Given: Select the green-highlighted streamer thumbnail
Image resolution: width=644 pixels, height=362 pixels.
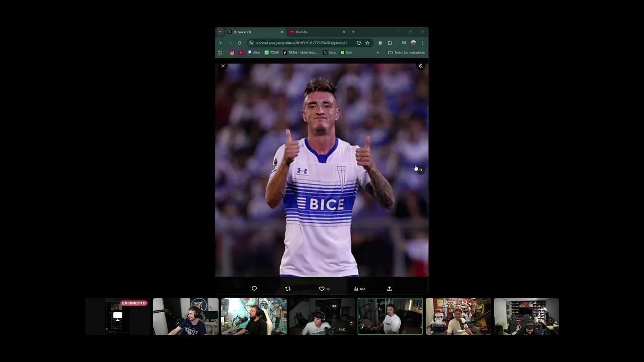Looking at the screenshot, I should [390, 316].
